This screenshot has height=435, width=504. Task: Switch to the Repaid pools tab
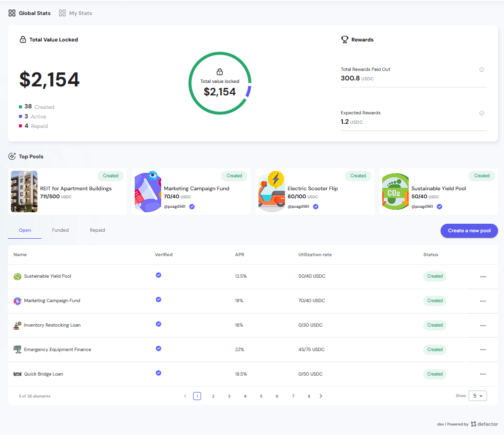click(97, 230)
